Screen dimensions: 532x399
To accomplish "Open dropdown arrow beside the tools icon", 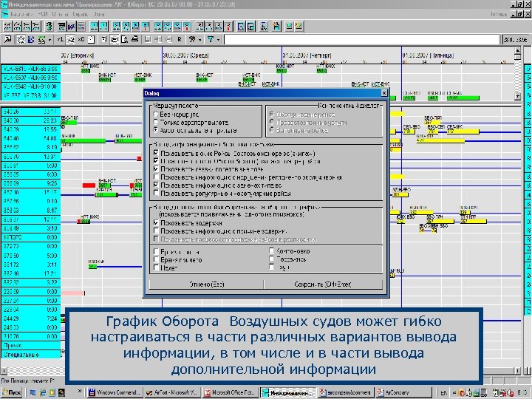I will click(200, 40).
